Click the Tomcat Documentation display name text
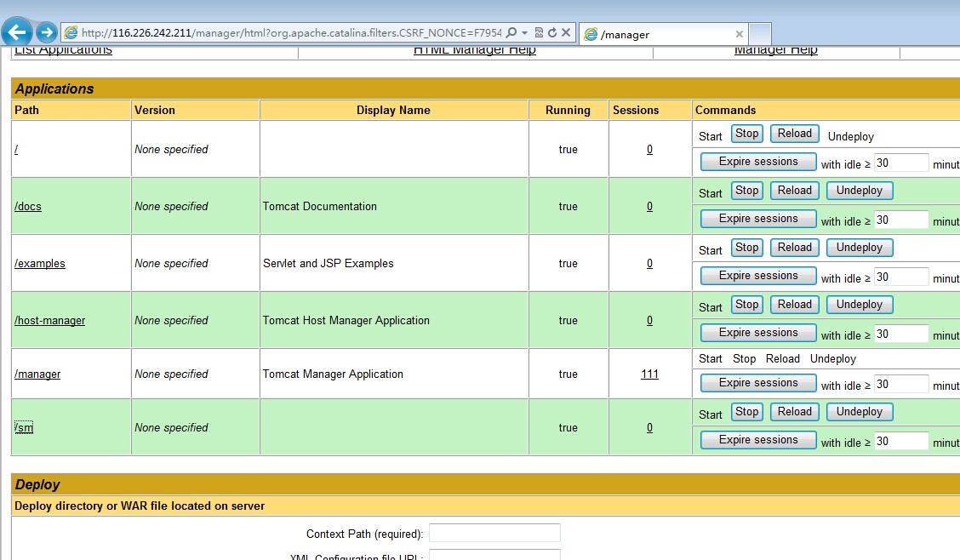Viewport: 960px width, 560px height. (x=320, y=206)
